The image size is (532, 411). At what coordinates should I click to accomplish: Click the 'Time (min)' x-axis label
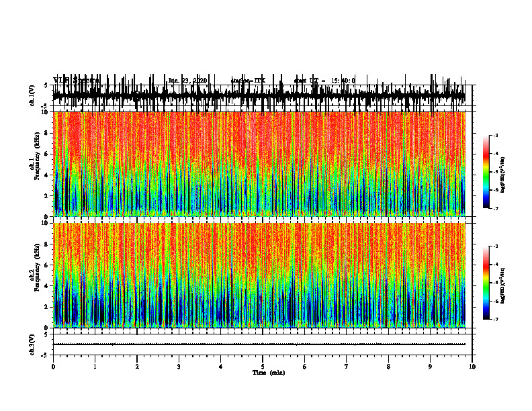(269, 373)
